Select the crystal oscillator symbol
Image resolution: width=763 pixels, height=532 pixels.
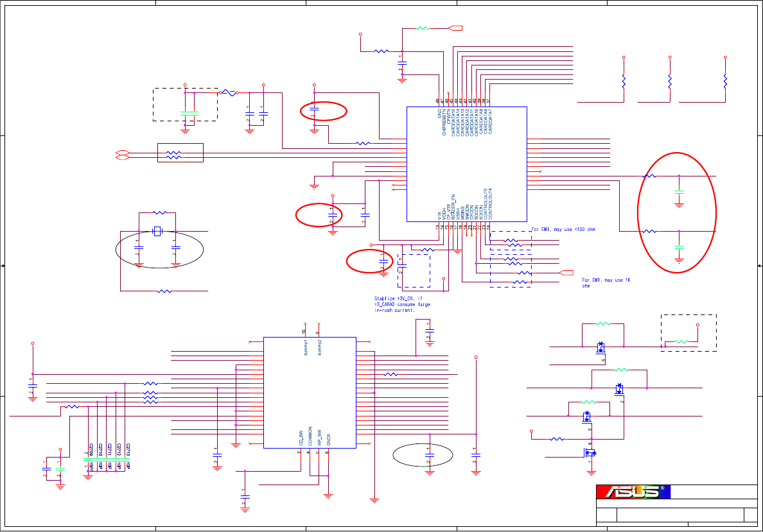coord(157,231)
